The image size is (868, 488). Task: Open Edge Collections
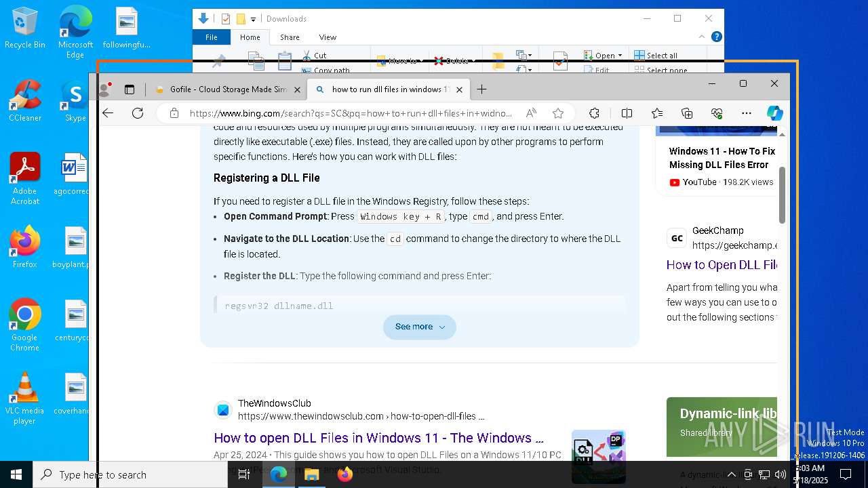(687, 113)
